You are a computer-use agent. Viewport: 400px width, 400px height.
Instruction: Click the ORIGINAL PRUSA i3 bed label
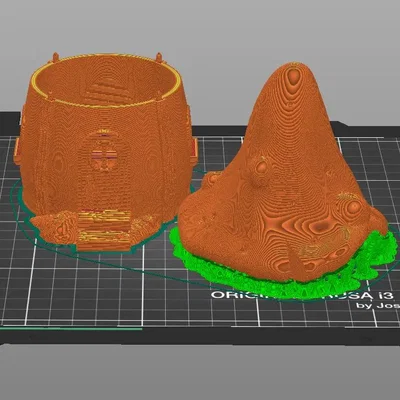coord(302,295)
